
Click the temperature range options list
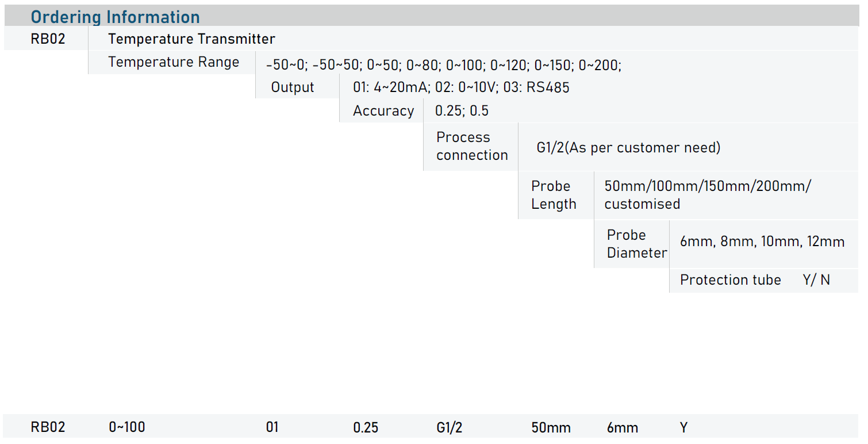[443, 65]
